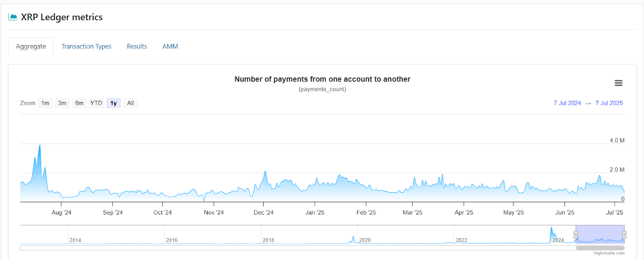Viewport: 644px width, 260px height.
Task: Click the 2016 label in navigator
Action: tap(172, 240)
